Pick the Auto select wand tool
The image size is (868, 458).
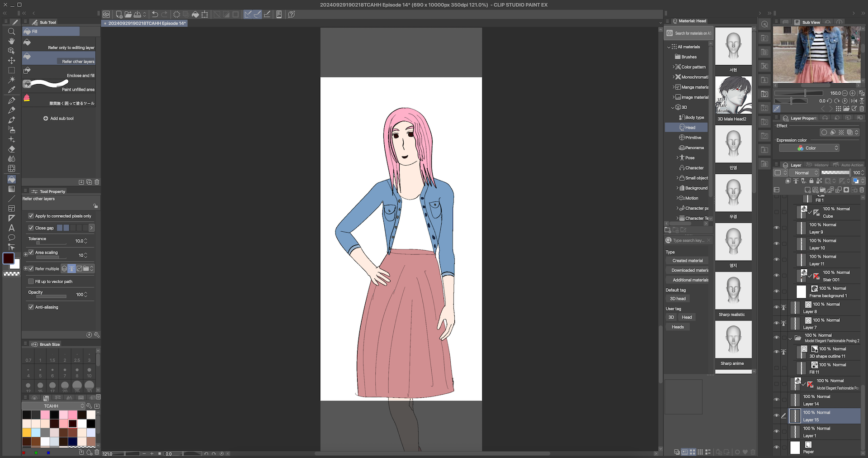11,80
